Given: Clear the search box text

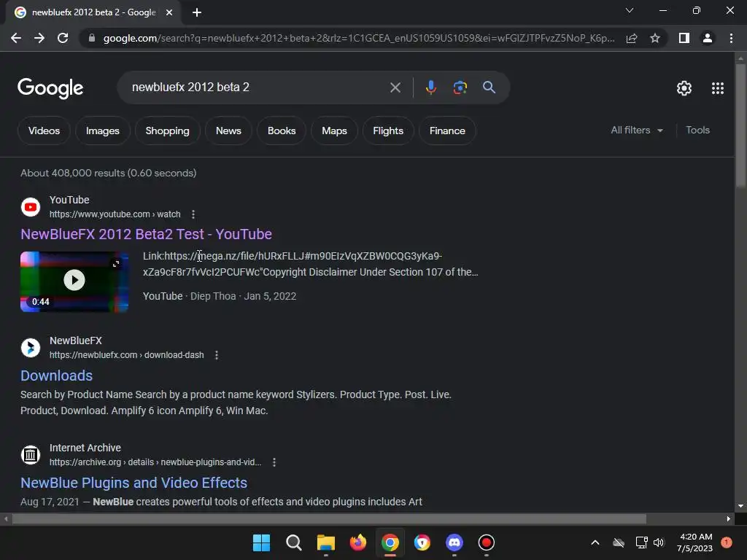Looking at the screenshot, I should [x=395, y=87].
